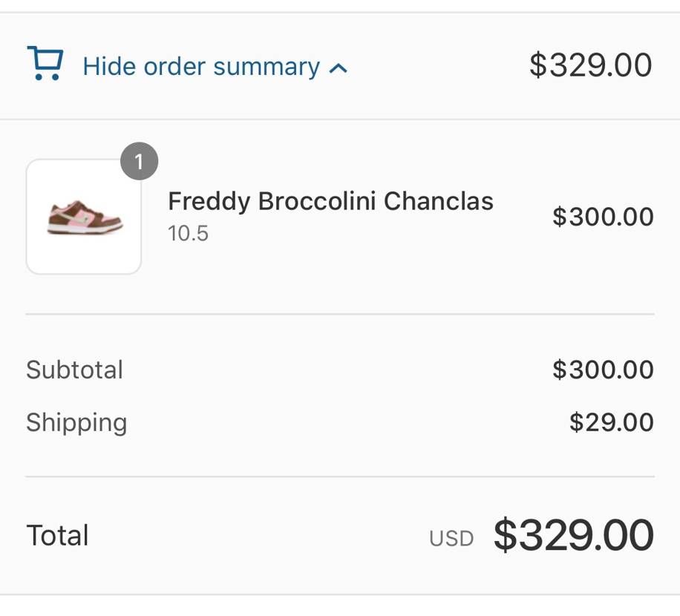Click the $300.00 price beside the product
The image size is (680, 616).
[603, 217]
